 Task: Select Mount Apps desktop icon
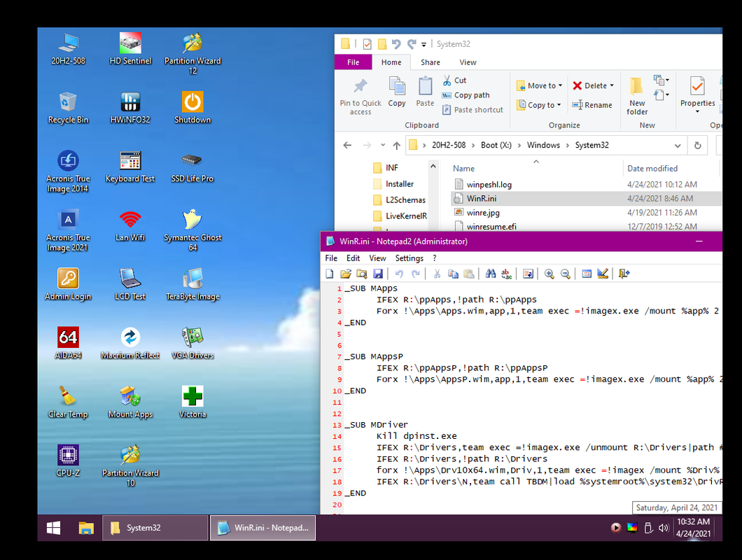130,402
